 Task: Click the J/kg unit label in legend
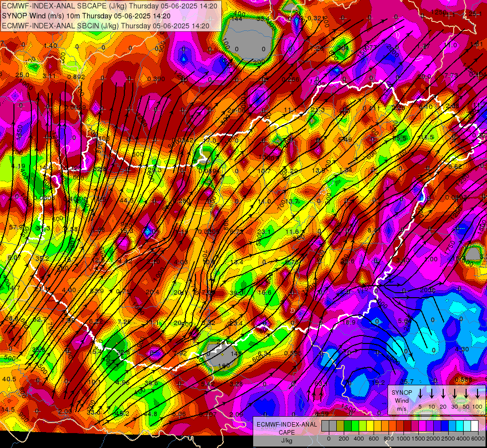(287, 441)
